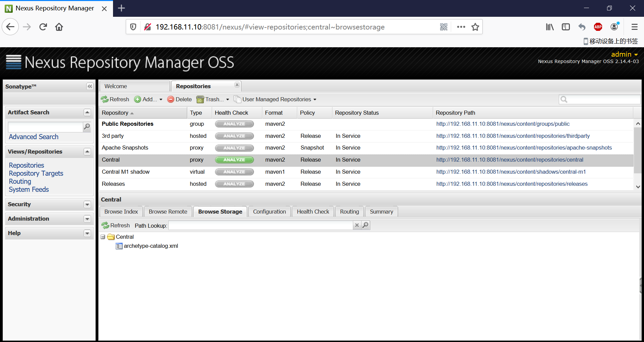Expand the Administration panel
Viewport: 644px width, 342px height.
pyautogui.click(x=87, y=219)
